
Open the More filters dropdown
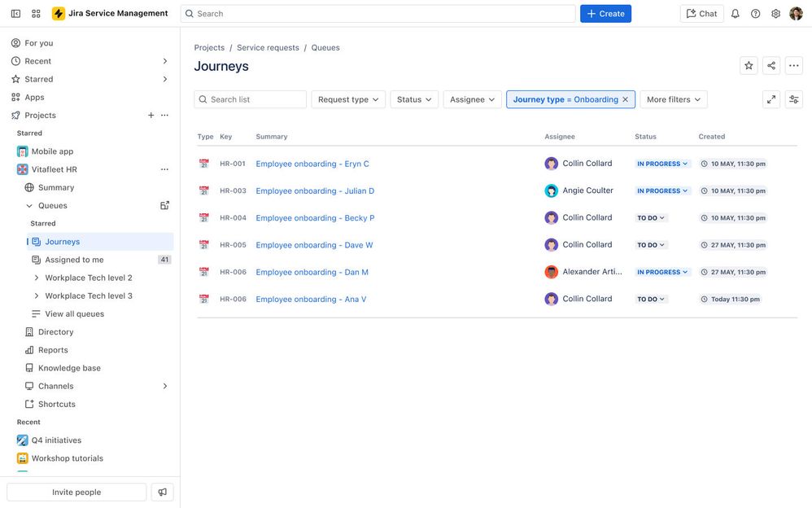[673, 99]
